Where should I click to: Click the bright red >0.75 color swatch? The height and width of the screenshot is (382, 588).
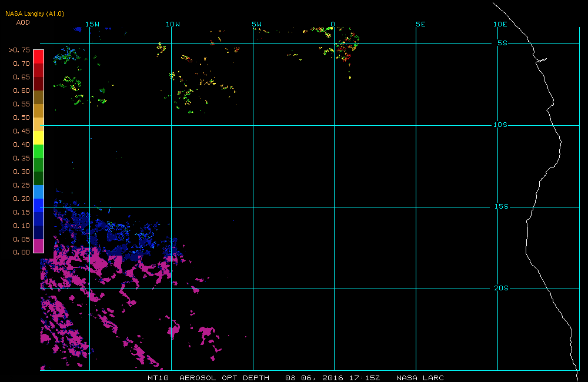click(39, 56)
